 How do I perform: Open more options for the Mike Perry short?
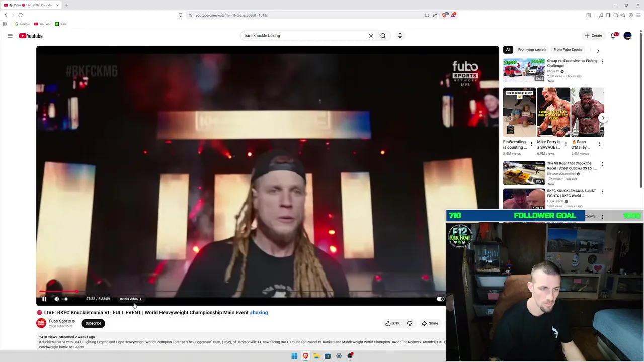point(566,144)
